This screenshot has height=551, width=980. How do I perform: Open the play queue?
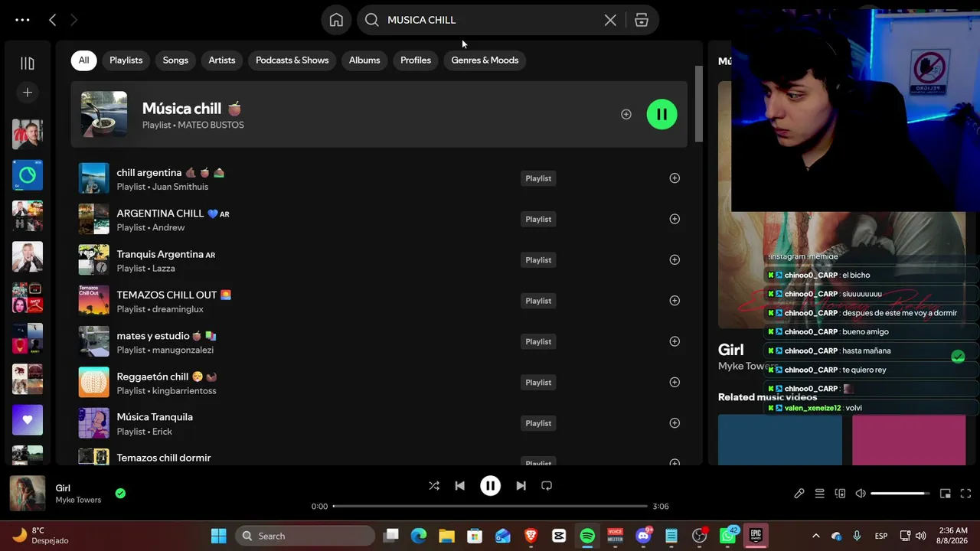[819, 494]
